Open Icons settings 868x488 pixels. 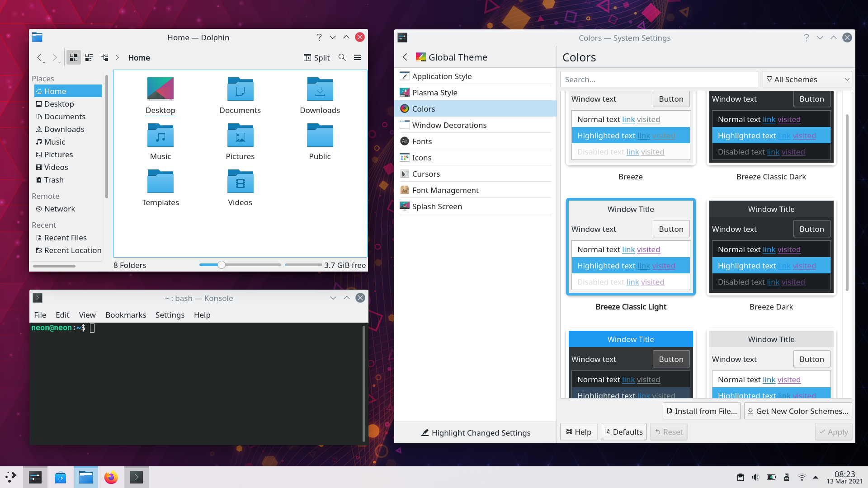tap(475, 158)
